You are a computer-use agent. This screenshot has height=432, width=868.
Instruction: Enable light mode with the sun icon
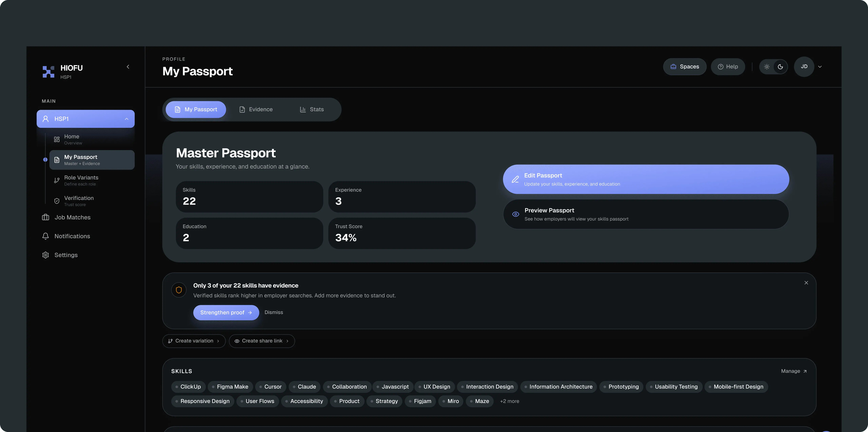[x=767, y=67]
